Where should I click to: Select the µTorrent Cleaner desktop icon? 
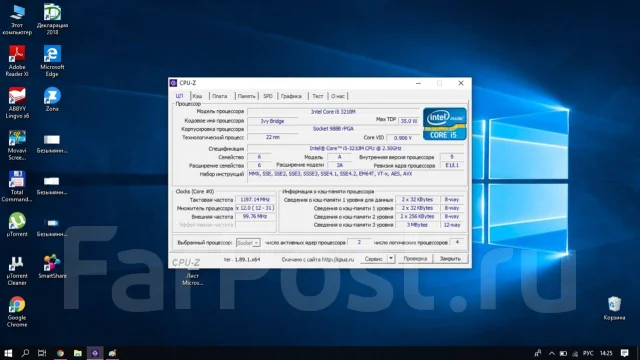pos(17,270)
